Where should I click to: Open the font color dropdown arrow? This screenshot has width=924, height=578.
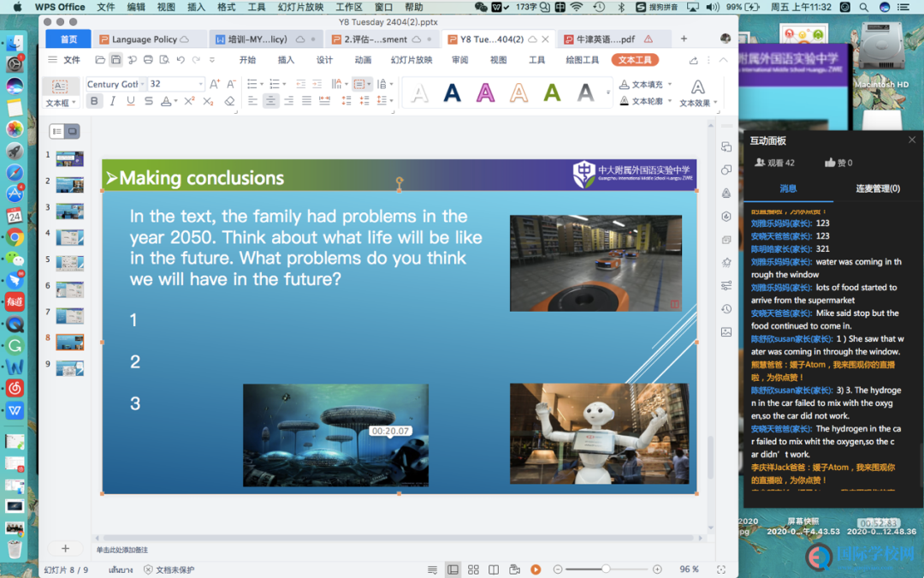(x=175, y=101)
